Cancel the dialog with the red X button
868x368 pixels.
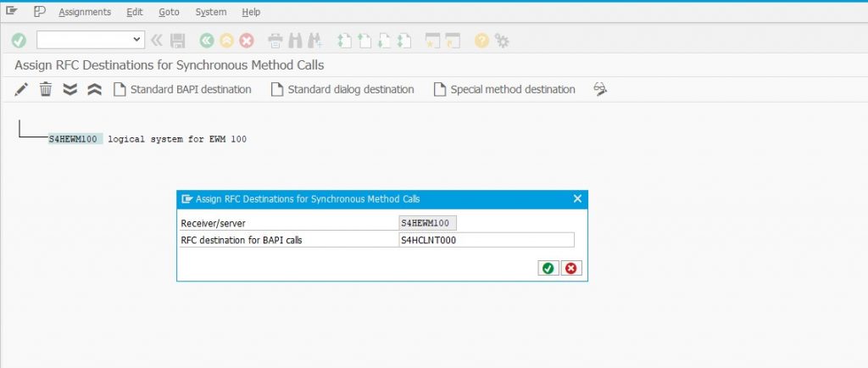pyautogui.click(x=571, y=269)
